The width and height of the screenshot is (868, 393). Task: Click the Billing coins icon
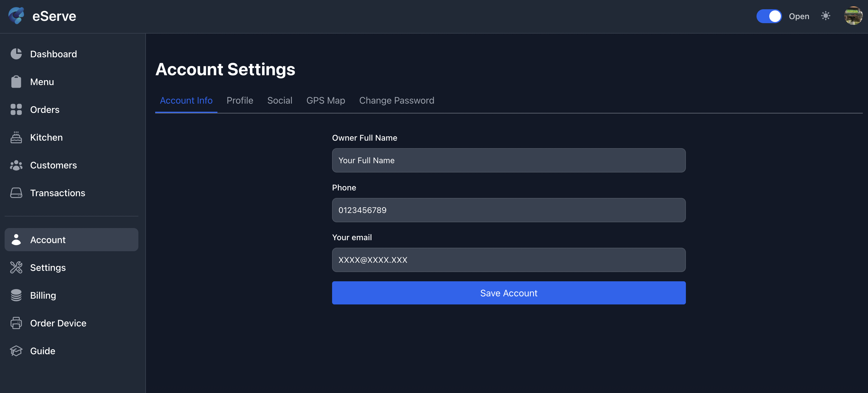(x=16, y=295)
